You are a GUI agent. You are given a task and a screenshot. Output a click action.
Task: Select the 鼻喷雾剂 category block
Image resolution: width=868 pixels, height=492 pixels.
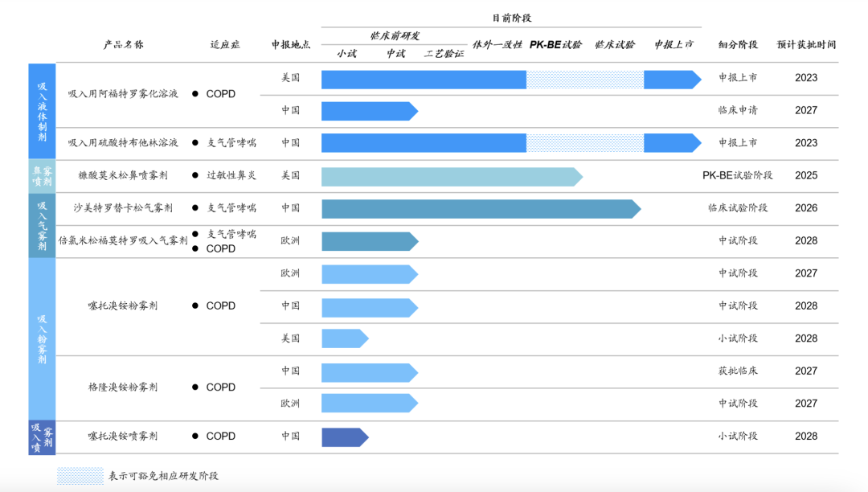(42, 175)
